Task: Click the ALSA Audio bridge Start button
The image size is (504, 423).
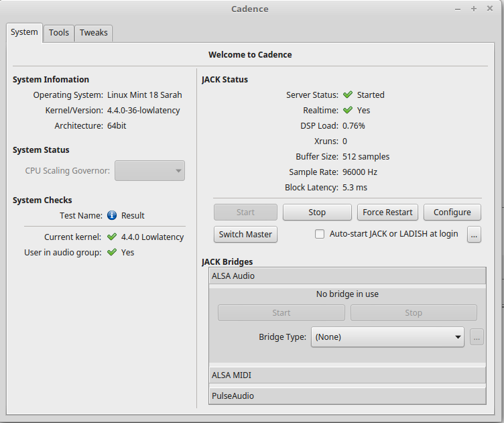Action: [x=281, y=313]
